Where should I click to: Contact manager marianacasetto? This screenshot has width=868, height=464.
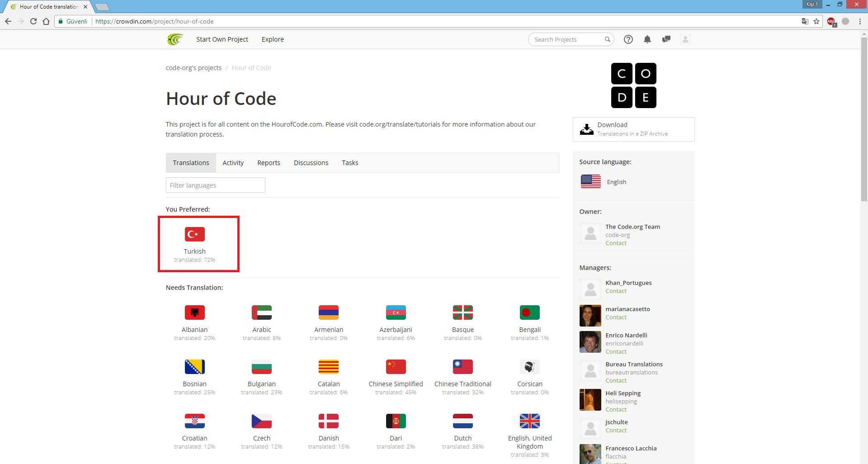tap(616, 317)
